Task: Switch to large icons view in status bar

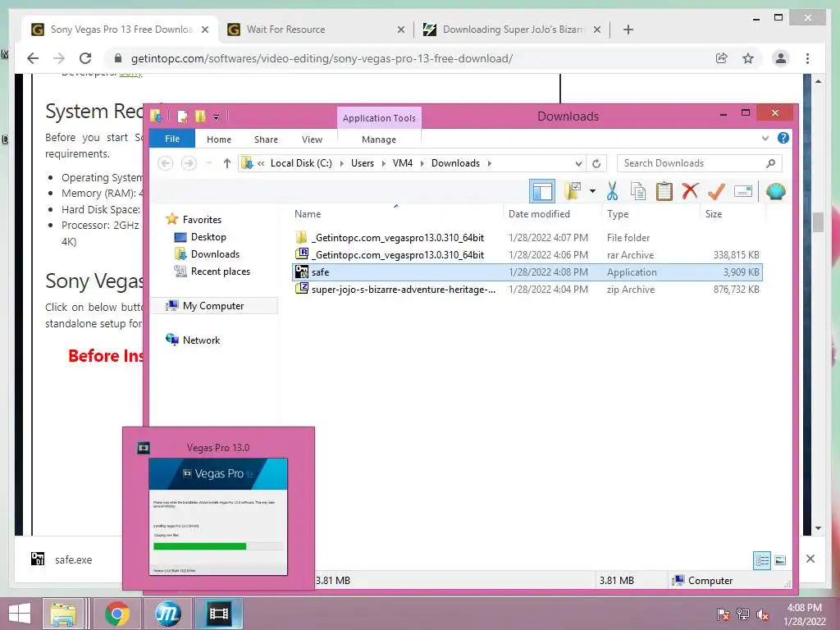Action: [780, 561]
